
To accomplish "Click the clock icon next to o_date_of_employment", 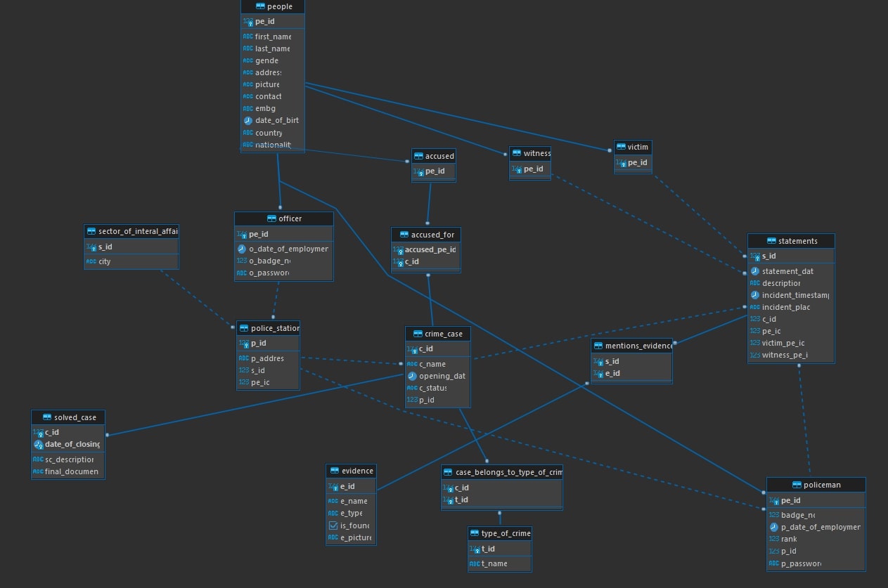I will [242, 249].
